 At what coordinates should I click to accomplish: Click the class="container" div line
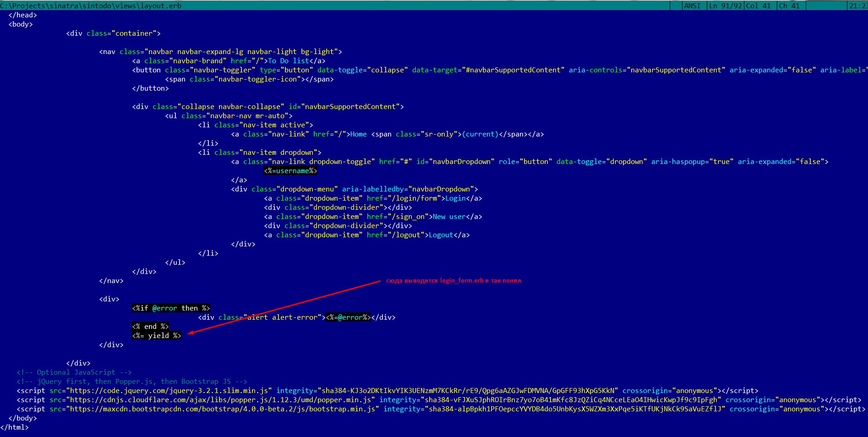[x=113, y=33]
